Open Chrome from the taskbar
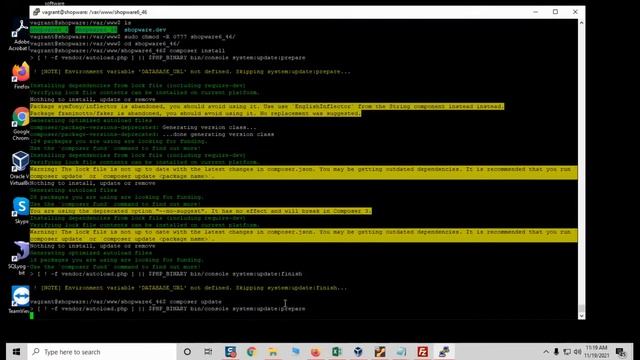The height and width of the screenshot is (360, 640). point(251,351)
